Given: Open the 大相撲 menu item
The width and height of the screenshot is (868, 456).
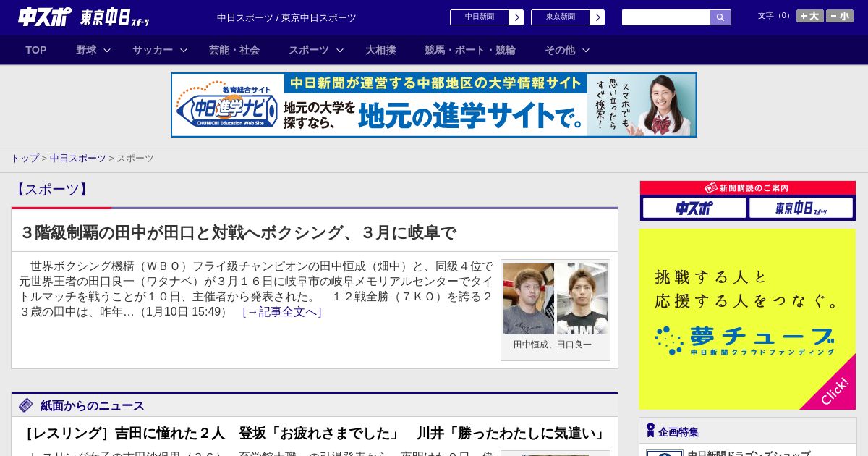Looking at the screenshot, I should click(x=380, y=50).
